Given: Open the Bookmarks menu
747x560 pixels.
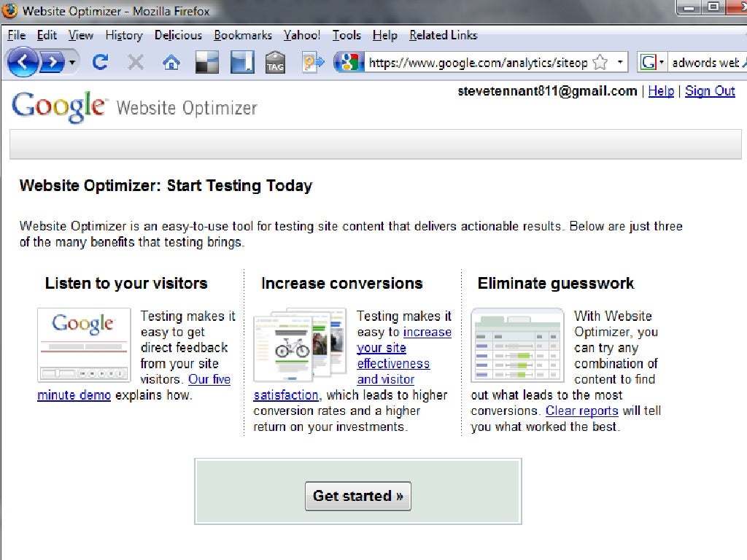Looking at the screenshot, I should tap(243, 35).
